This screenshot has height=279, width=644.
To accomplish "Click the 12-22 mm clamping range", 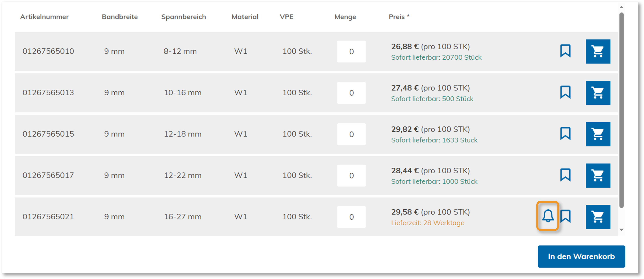I will click(183, 175).
